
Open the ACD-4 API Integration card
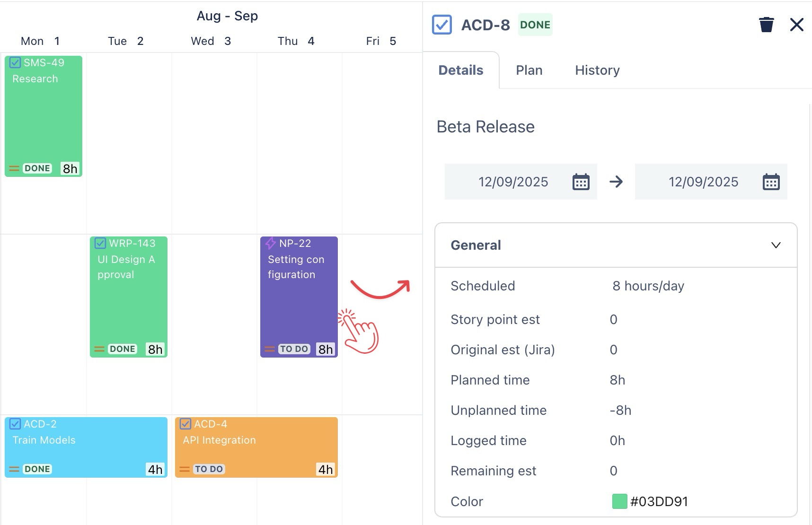[x=256, y=447]
